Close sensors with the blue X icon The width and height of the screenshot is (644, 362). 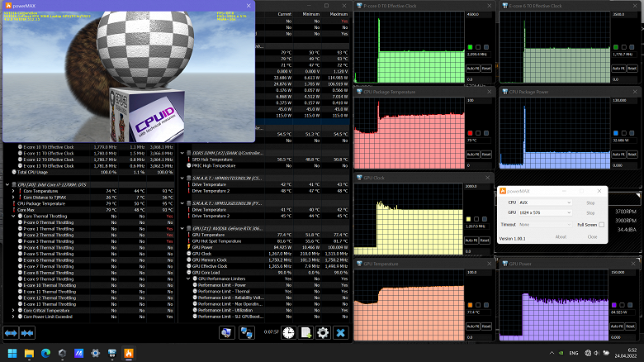point(340,332)
